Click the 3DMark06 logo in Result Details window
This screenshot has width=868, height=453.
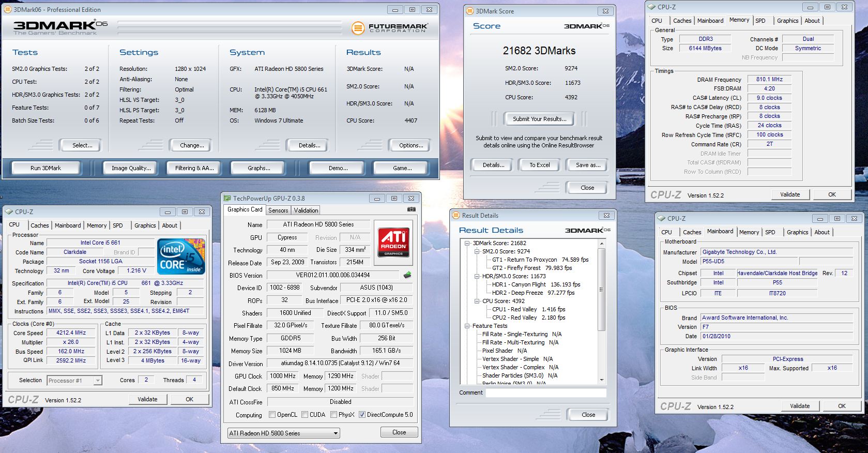pos(587,230)
